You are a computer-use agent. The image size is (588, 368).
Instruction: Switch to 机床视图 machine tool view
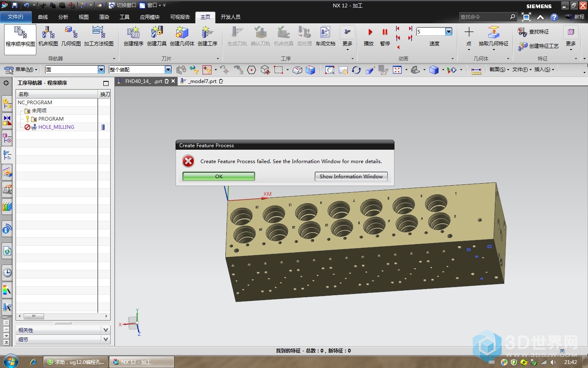[48, 36]
